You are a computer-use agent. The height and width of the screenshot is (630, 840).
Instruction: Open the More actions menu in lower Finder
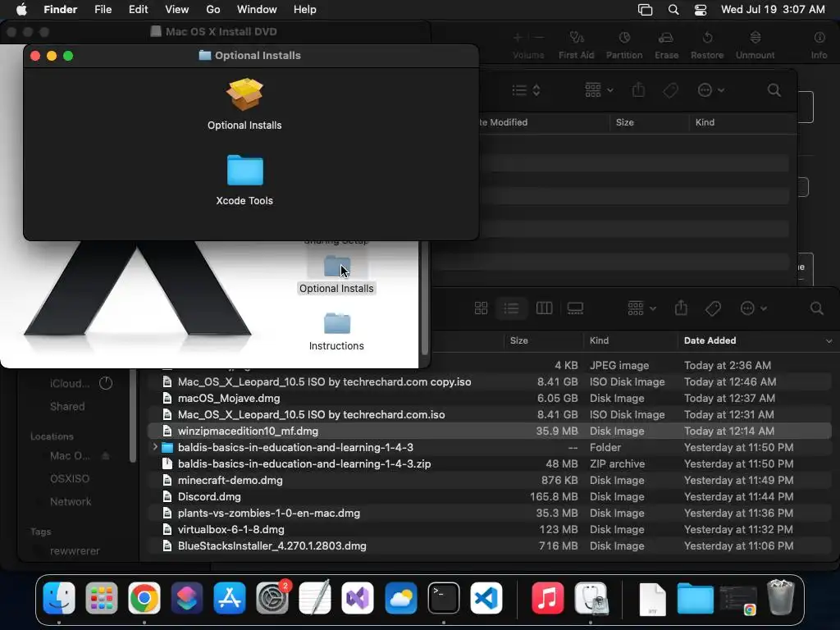753,308
